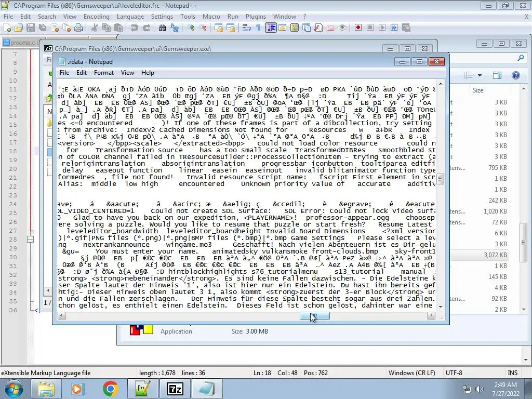Click Run Macro Multiple Times icon
This screenshot has width=532, height=399.
(394, 28)
